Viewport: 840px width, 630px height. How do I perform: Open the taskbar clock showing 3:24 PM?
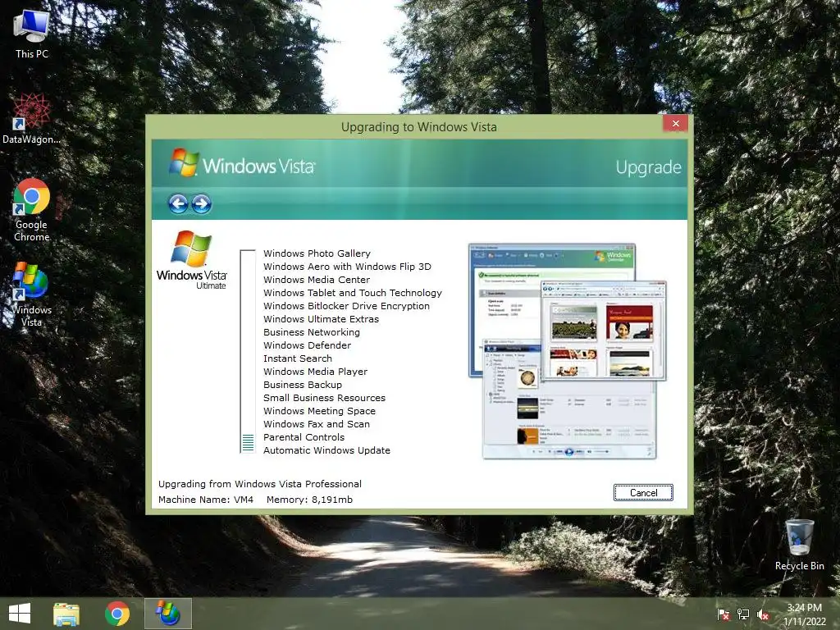(804, 614)
